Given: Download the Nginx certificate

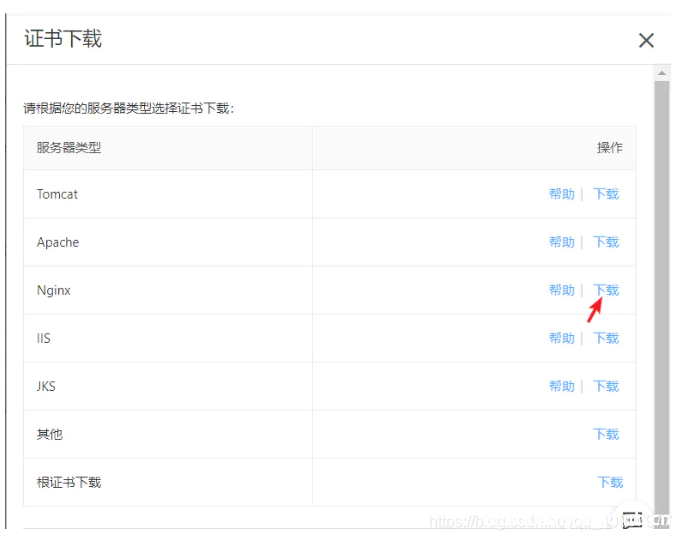Looking at the screenshot, I should coord(606,290).
